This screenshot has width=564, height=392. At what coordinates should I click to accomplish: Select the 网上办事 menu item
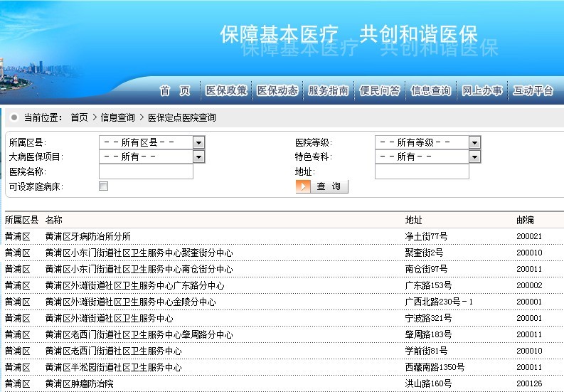[x=482, y=90]
